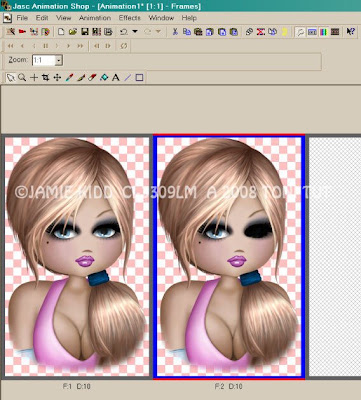Select the Dropper tool

coord(69,78)
